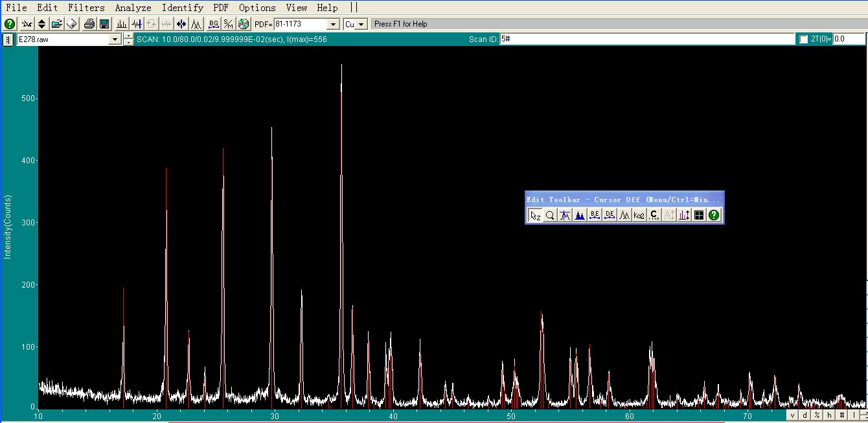Click the Ka2 strip tool in Edit Toolbar

(x=639, y=216)
